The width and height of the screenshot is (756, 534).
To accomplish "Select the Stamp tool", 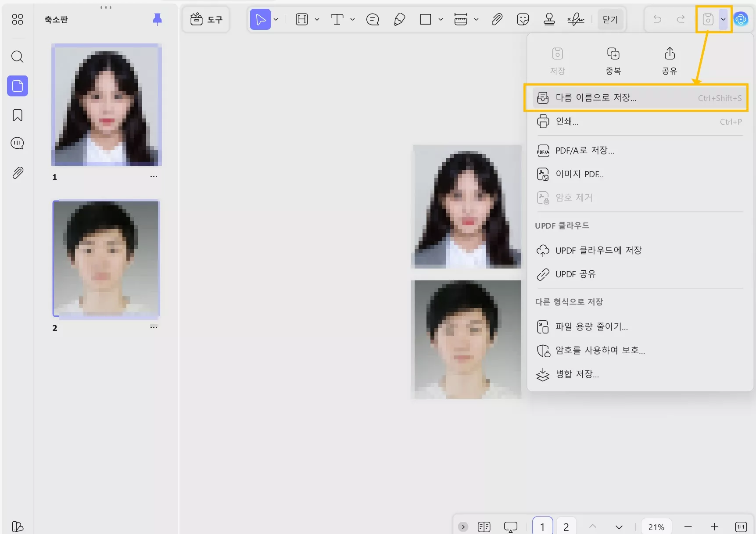I will tap(549, 19).
